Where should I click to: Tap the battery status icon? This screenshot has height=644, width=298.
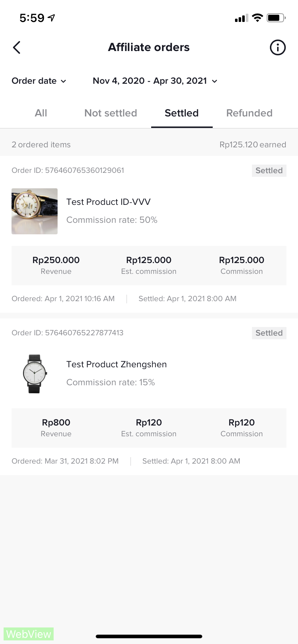pyautogui.click(x=276, y=18)
